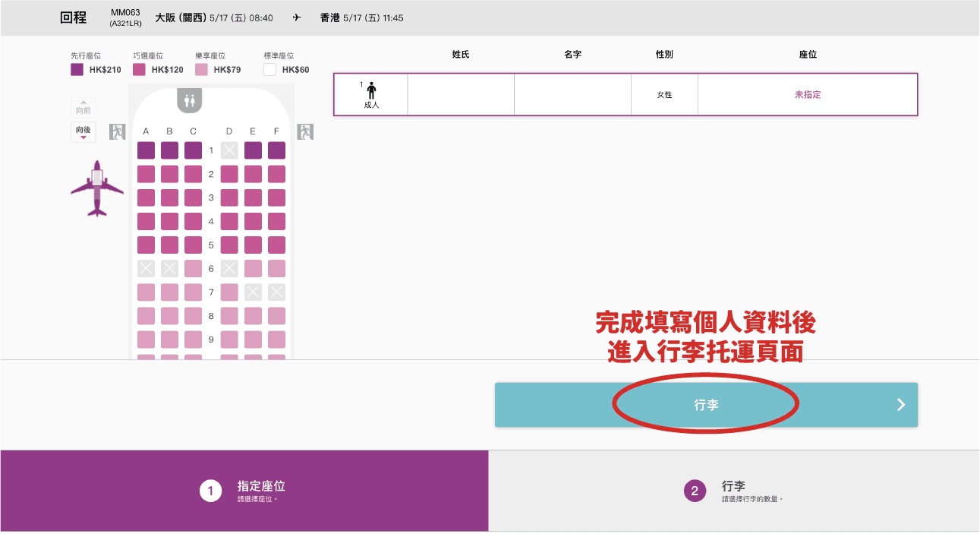Click the HK$210 先行座位 color swatch
The width and height of the screenshot is (980, 534).
(77, 70)
